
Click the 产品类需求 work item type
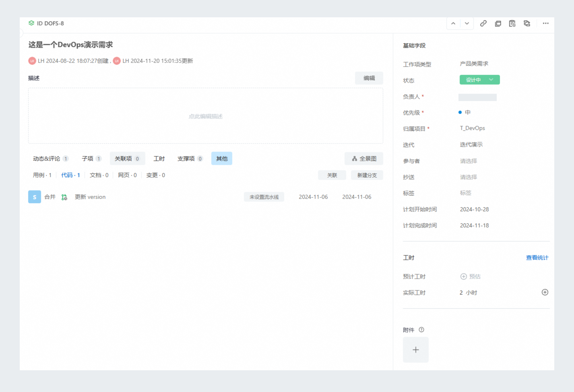474,64
